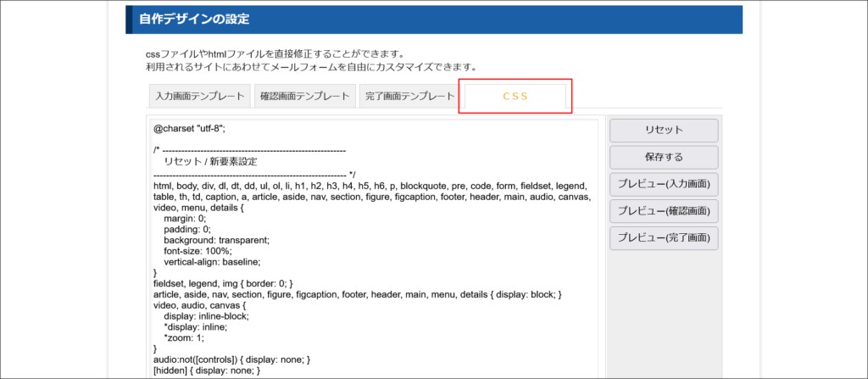
Task: Select the 完了画面テンプレート tab
Action: (410, 96)
